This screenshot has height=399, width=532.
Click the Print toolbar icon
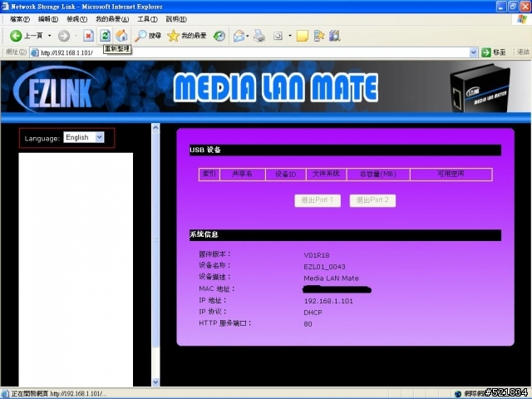(x=259, y=36)
